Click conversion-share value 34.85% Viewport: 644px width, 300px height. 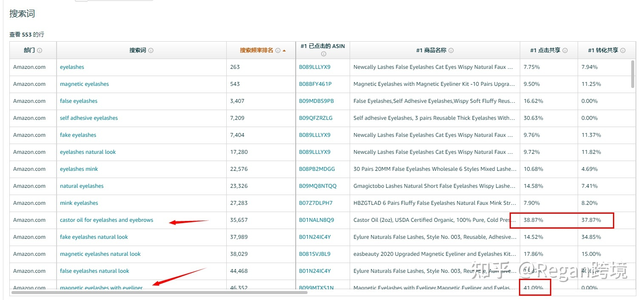[591, 237]
